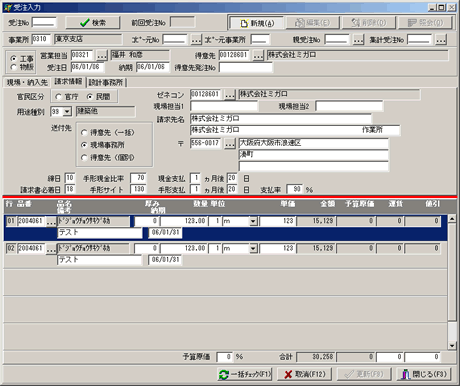The height and width of the screenshot is (386, 460).
Task: Click the 納期 date field in header
Action: [153, 67]
